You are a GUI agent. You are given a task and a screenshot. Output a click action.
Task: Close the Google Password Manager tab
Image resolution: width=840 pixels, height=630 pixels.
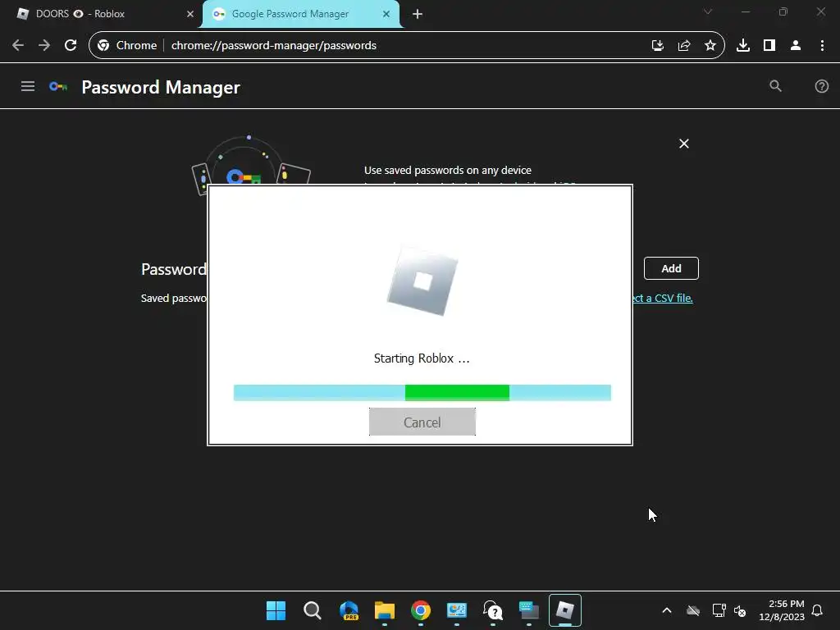(386, 14)
